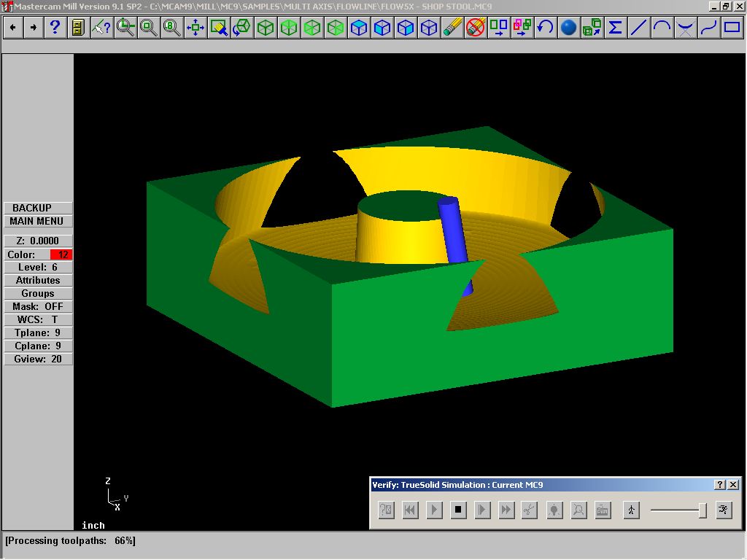Click Verify crossed magnifier icon
The image size is (747, 560).
point(578,510)
